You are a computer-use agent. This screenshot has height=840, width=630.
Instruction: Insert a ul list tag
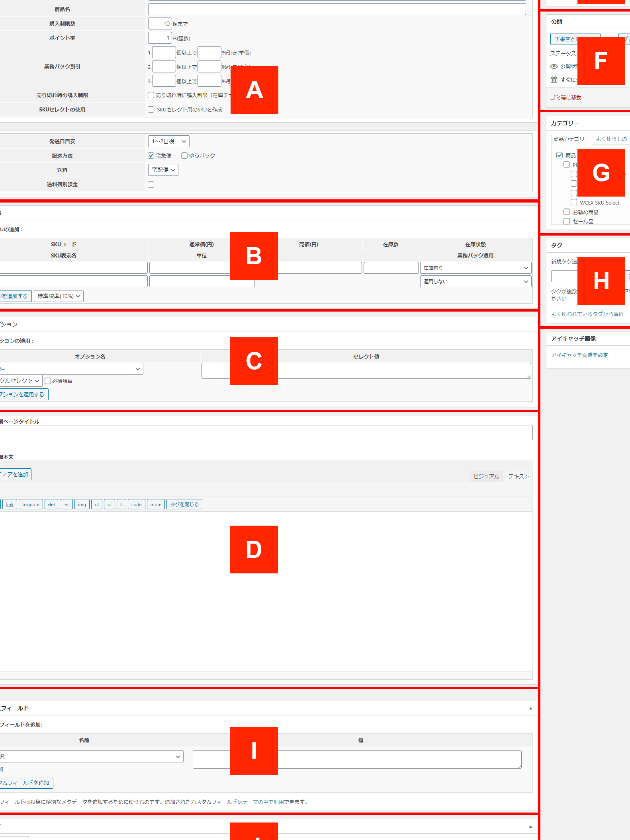[x=96, y=505]
